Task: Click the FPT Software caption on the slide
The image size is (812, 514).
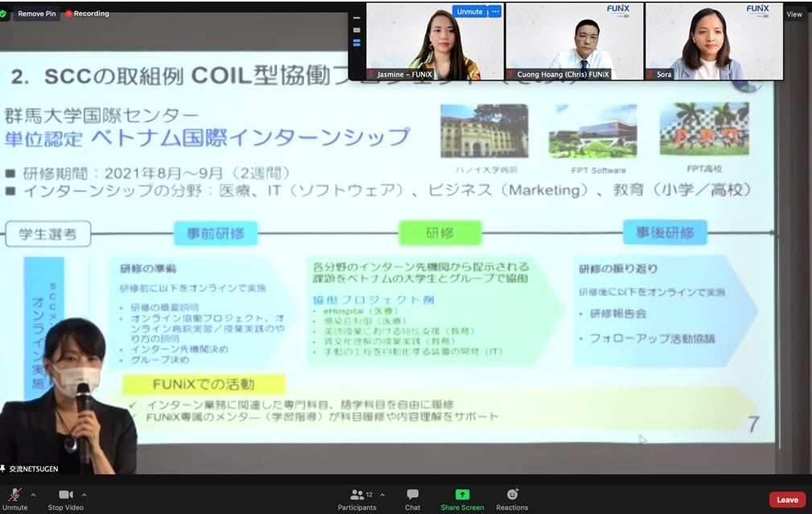Action: (x=599, y=171)
